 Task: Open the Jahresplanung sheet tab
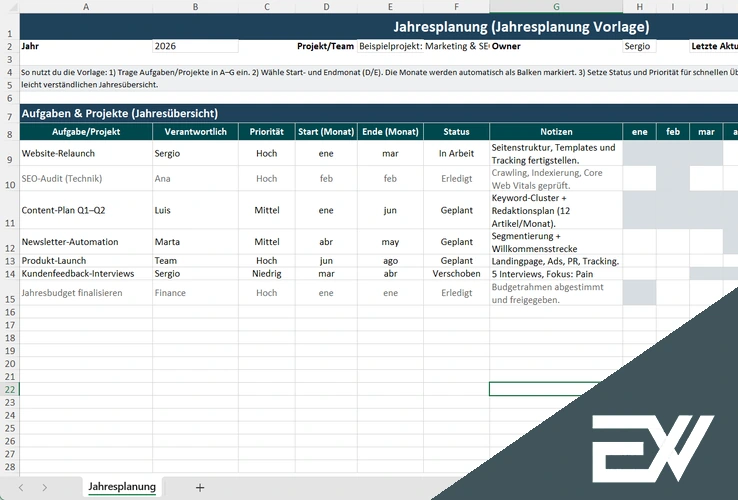[122, 487]
